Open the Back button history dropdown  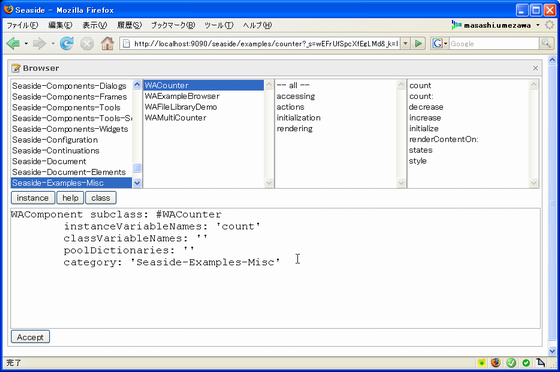point(26,44)
